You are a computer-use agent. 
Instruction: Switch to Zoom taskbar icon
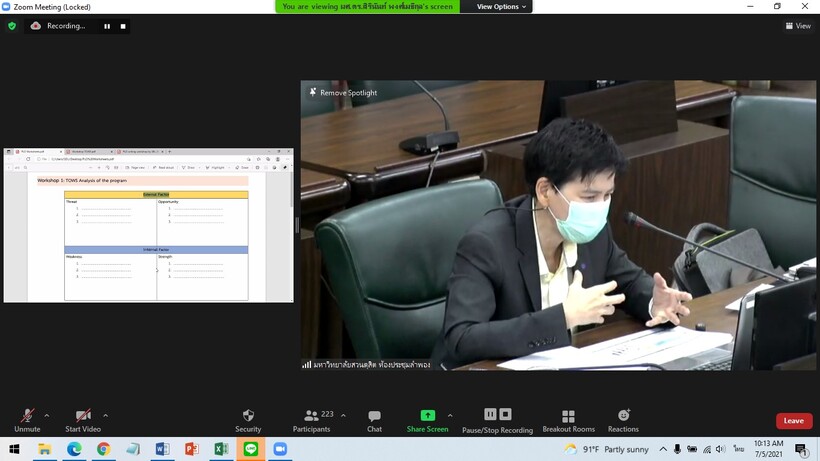[280, 449]
